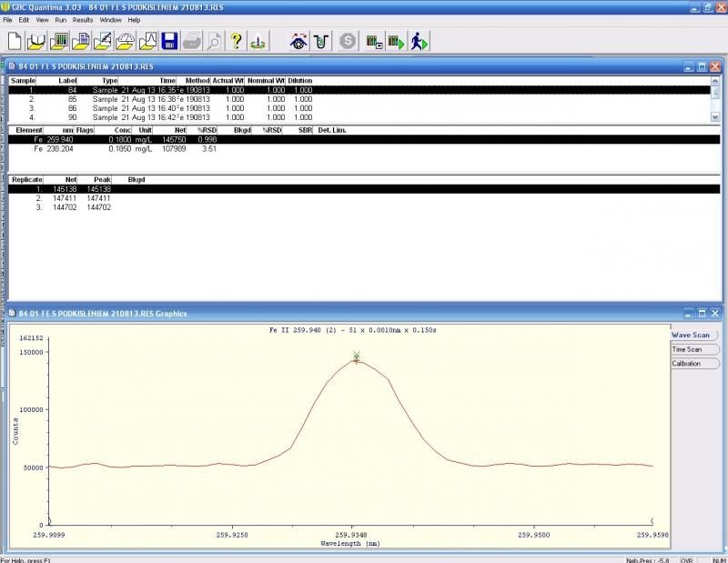This screenshot has width=728, height=563.
Task: Click the Calibration button
Action: click(x=694, y=364)
